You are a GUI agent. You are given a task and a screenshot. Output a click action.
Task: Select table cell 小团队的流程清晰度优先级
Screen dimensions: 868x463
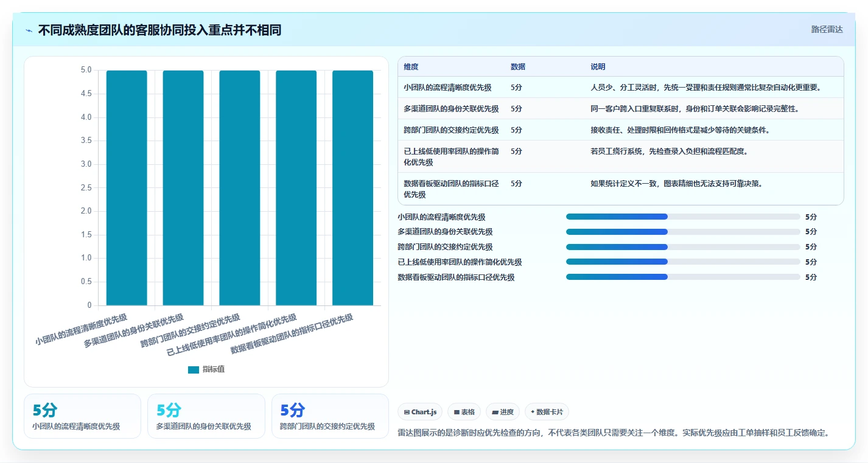tap(451, 88)
